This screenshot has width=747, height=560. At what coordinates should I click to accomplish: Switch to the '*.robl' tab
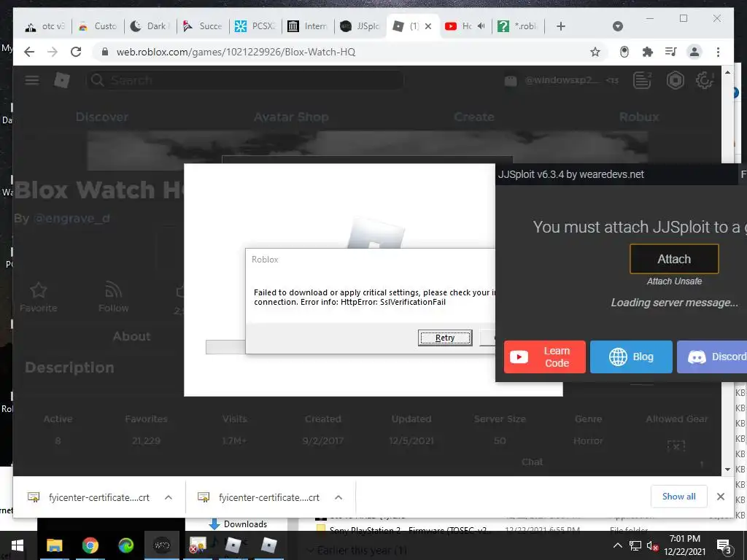tap(519, 26)
